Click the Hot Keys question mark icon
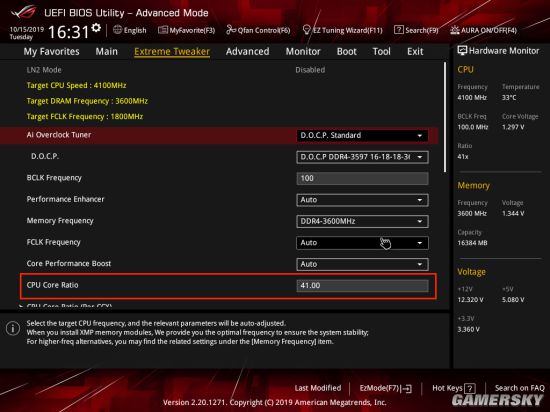 point(469,388)
